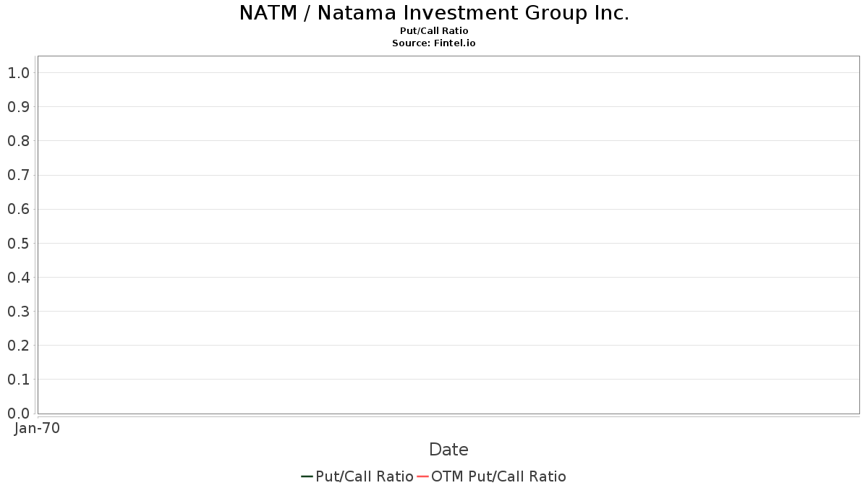Screen dimensions: 868x488
Task: Toggle the Put/Call Ratio legend label
Action: pos(365,476)
